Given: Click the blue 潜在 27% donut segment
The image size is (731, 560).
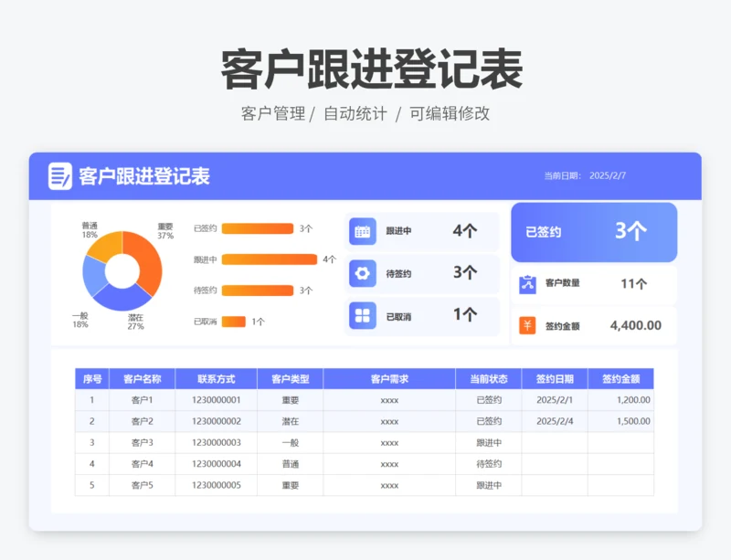Looking at the screenshot, I should (x=122, y=299).
